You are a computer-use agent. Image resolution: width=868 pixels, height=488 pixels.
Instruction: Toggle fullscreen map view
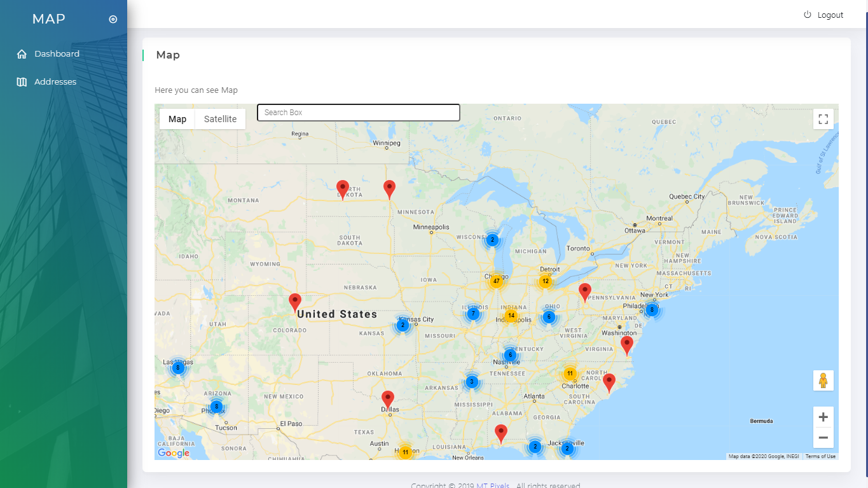pos(823,119)
